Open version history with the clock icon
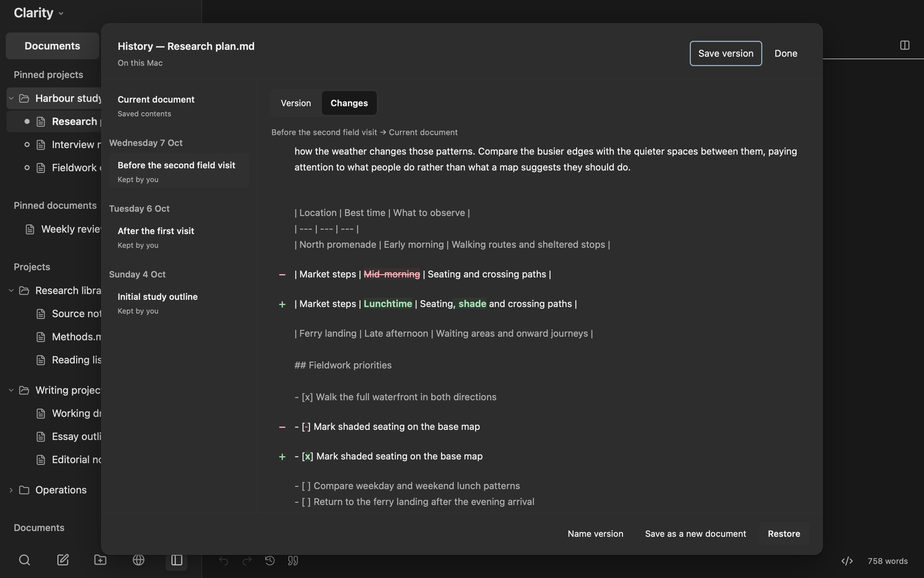The image size is (924, 578). click(x=270, y=561)
